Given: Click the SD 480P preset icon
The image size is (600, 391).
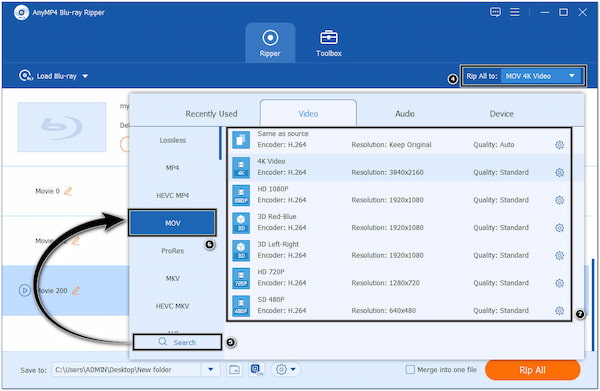Looking at the screenshot, I should pos(241,306).
